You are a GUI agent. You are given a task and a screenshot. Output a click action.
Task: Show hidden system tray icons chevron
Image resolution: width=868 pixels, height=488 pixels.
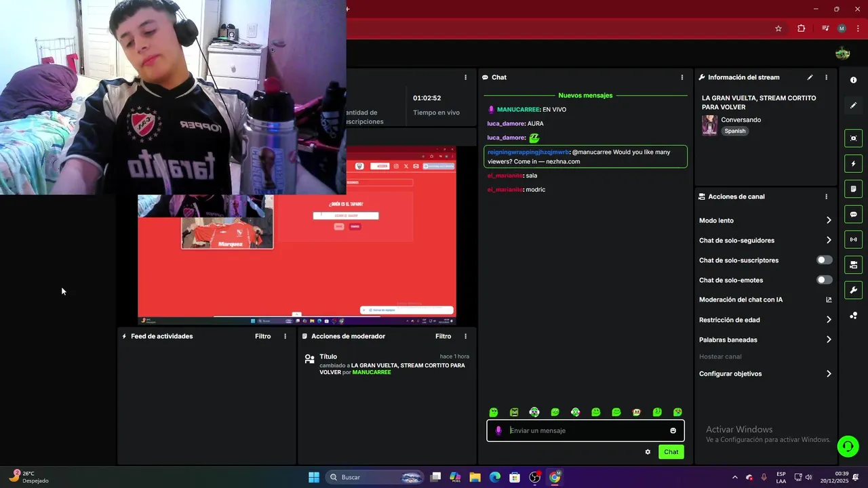(x=734, y=477)
